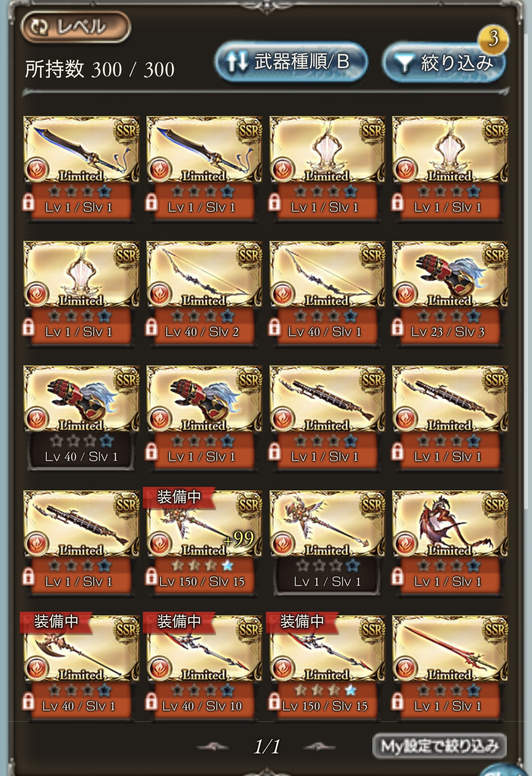Choose the red katana in the last row
The height and width of the screenshot is (776, 532).
tap(450, 667)
